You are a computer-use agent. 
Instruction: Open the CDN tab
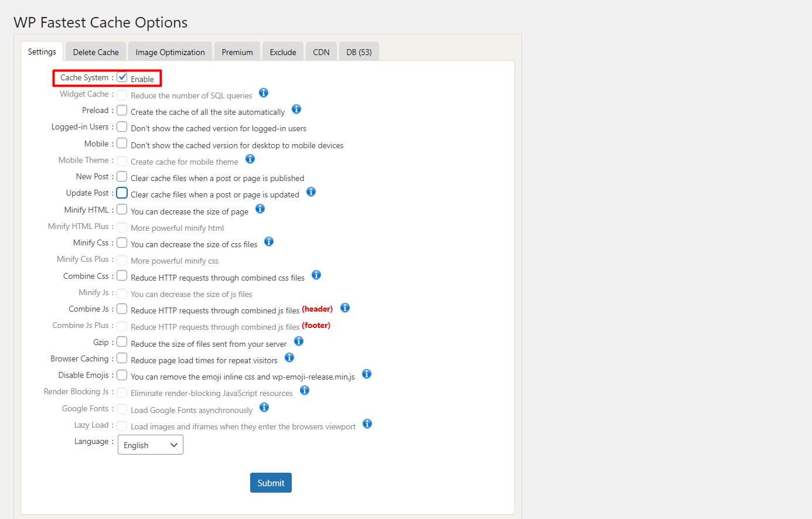[x=321, y=52]
